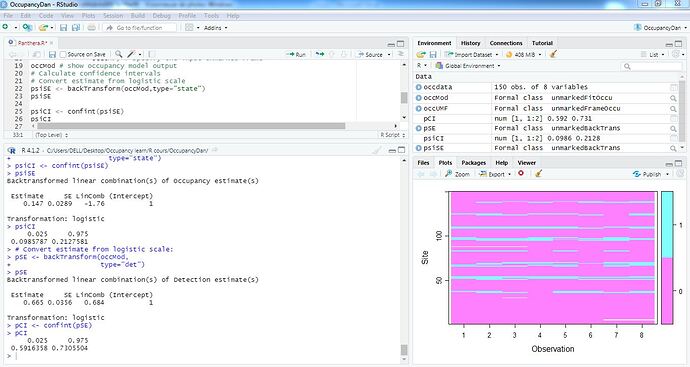Save current document in main toolbar
This screenshot has width=690, height=367.
63,27
